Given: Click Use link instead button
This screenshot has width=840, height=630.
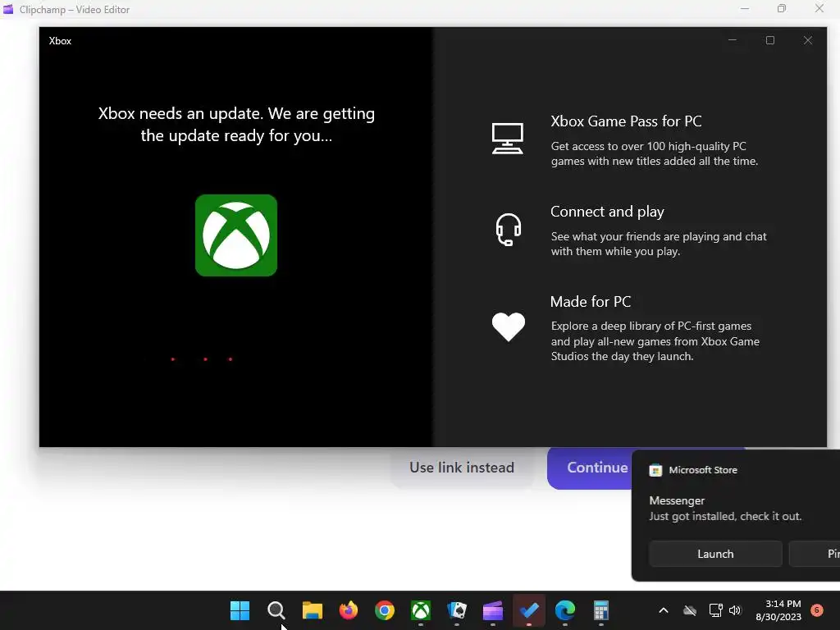Looking at the screenshot, I should pyautogui.click(x=462, y=467).
